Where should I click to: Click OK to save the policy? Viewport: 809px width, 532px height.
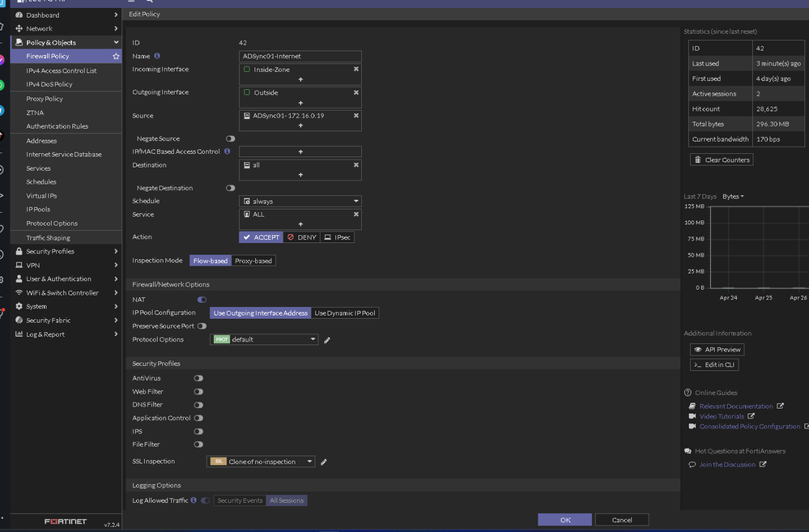coord(564,520)
